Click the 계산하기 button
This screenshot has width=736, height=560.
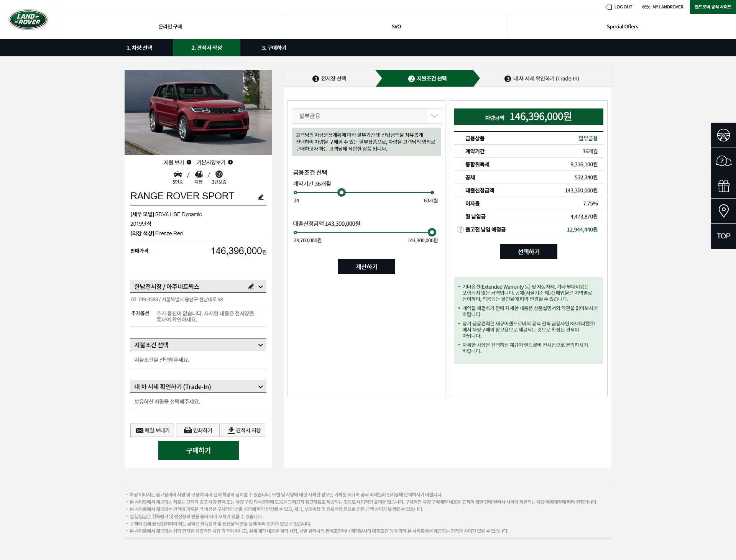366,266
